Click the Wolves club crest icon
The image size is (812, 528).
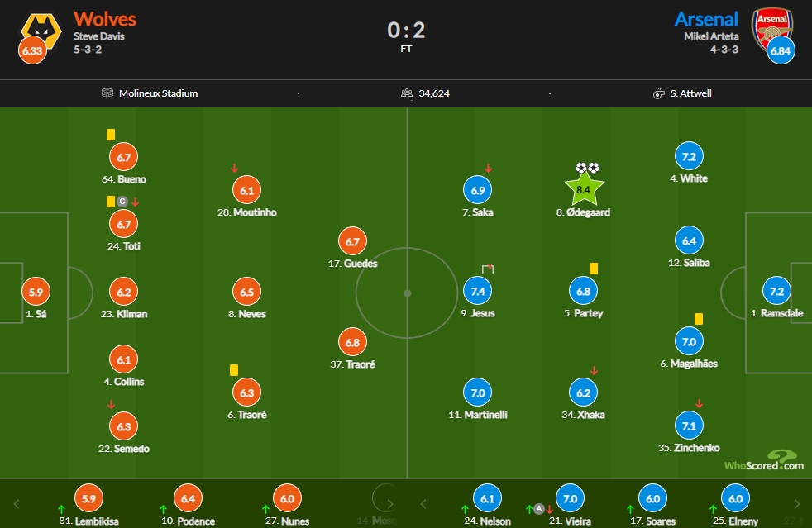coord(41,31)
